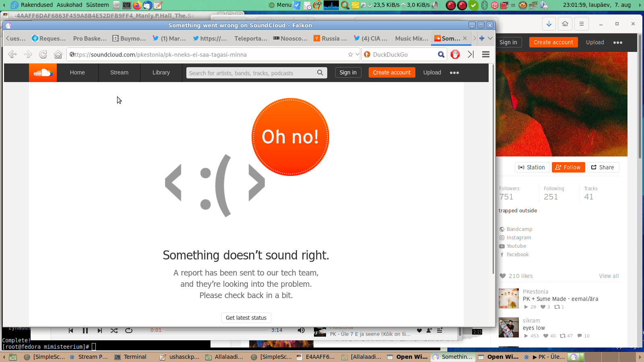Screen dimensions: 644x362
Task: Open the Library page in SoundCloud nav
Action: (161, 73)
